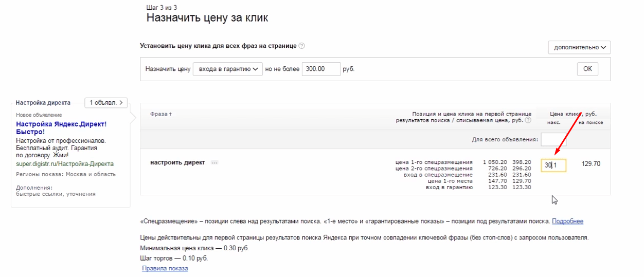Pick the 147.70 first place price

pyautogui.click(x=496, y=181)
